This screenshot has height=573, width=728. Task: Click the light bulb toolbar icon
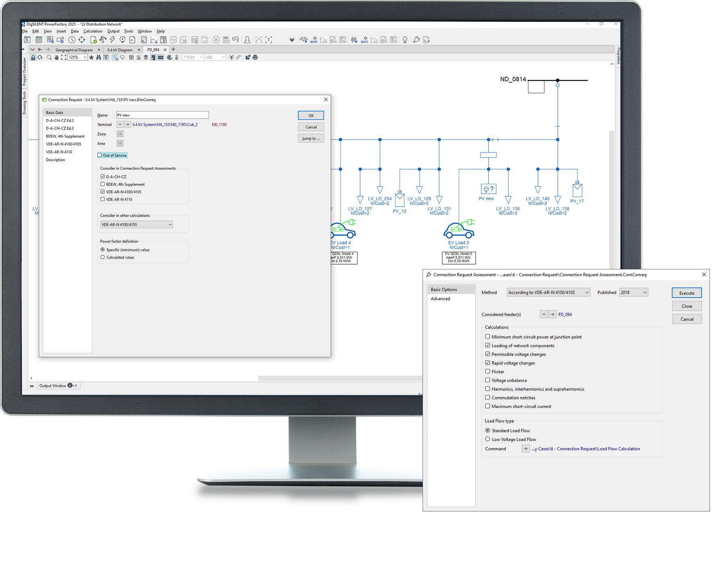pos(405,39)
